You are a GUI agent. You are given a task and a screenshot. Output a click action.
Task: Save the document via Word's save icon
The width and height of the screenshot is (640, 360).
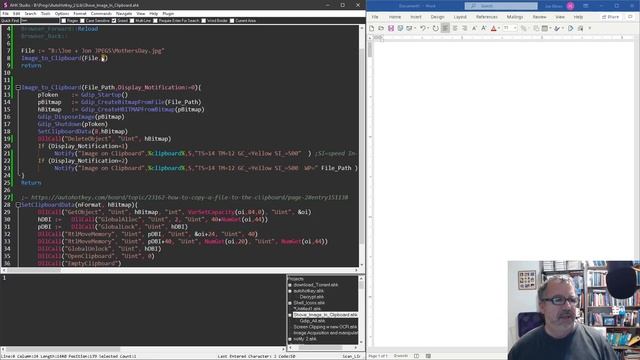click(x=391, y=28)
